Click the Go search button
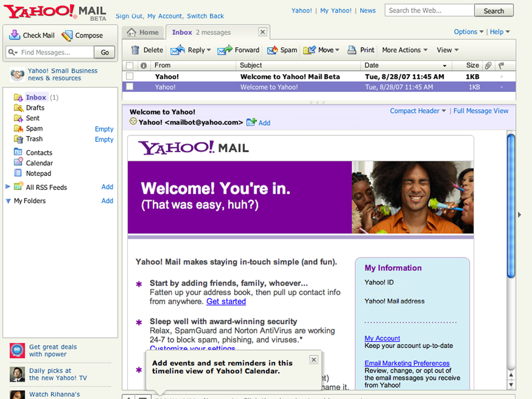This screenshot has height=399, width=532. click(x=105, y=52)
